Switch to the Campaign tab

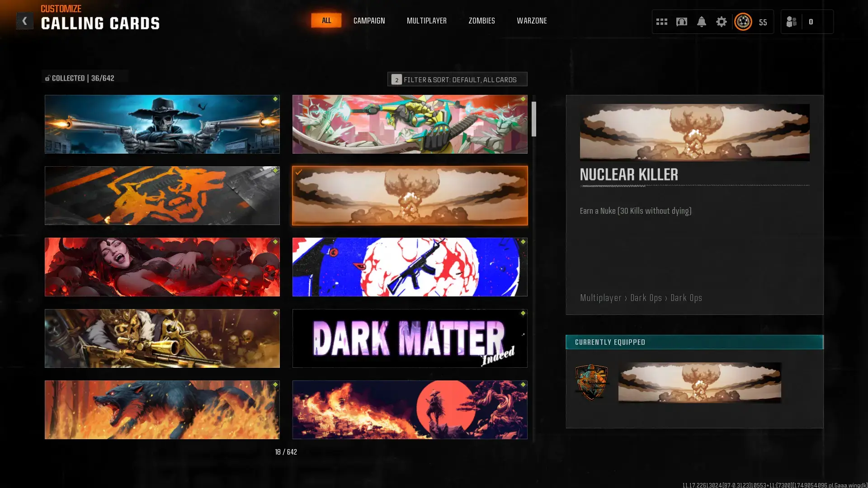coord(369,21)
